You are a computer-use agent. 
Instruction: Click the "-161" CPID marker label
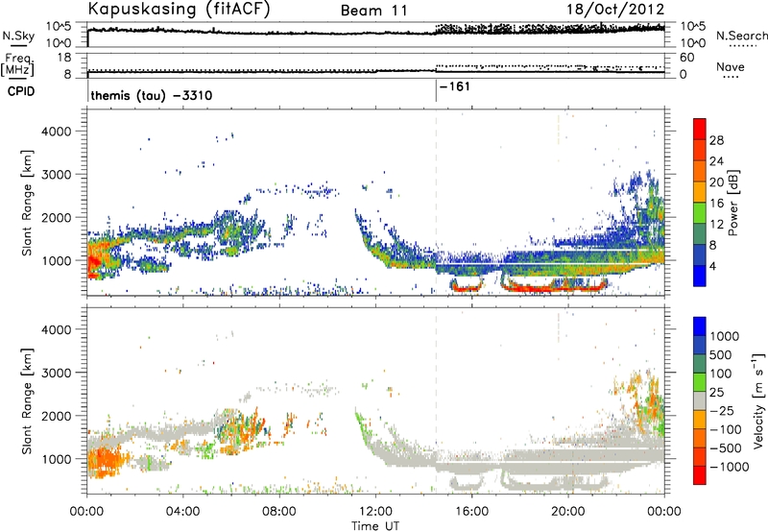(455, 86)
